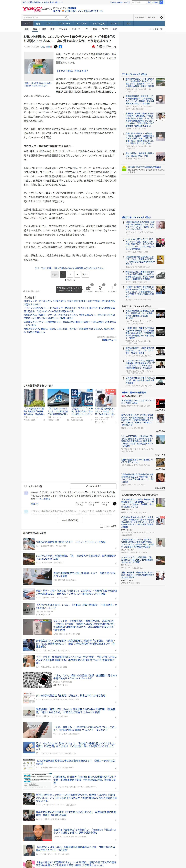The height and width of the screenshot is (868, 186).
Task: Expand もっと見る in the first comment
Action: click(x=45, y=499)
